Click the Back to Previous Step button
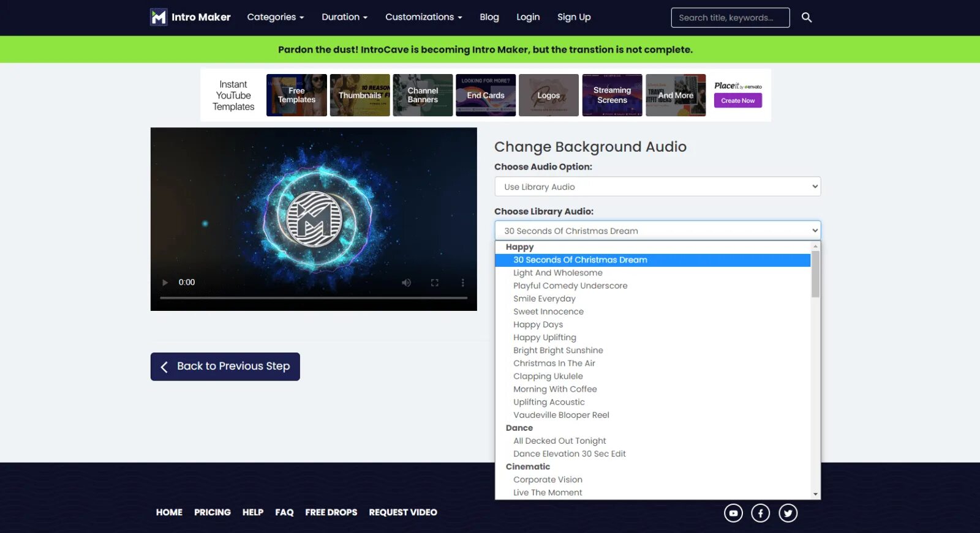 225,367
